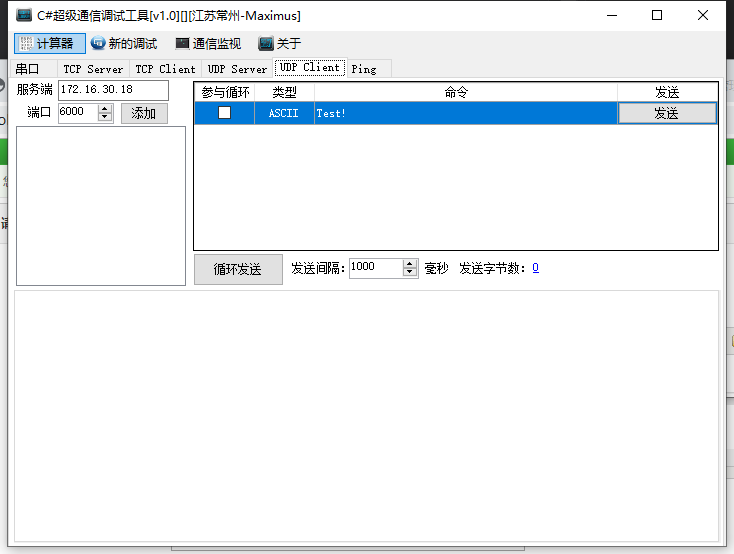Switch to the TCP Client tab
Screen dimensions: 734x554
click(165, 69)
